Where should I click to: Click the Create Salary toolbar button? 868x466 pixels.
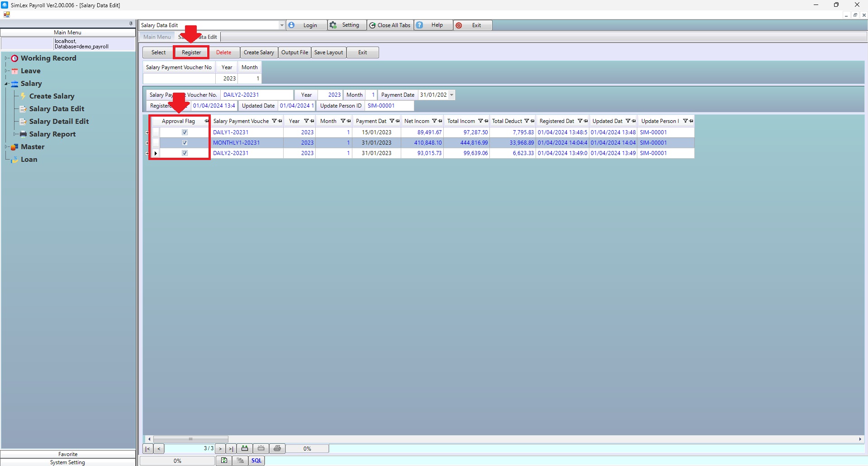click(259, 52)
